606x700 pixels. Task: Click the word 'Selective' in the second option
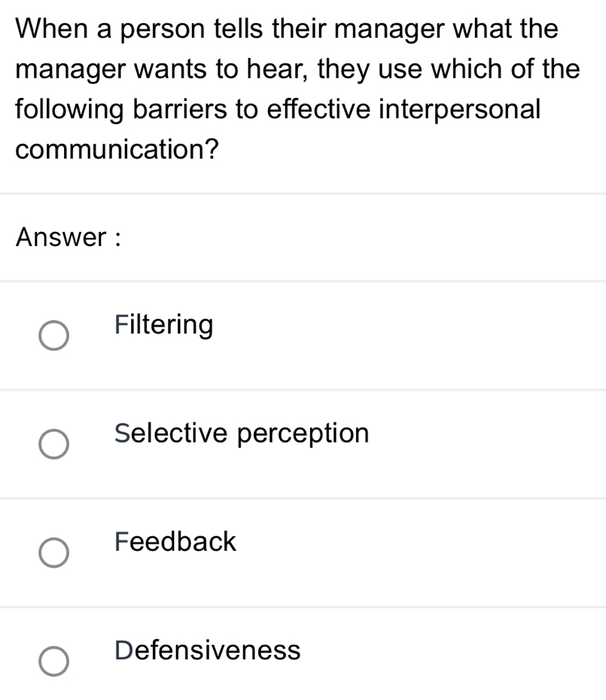[x=172, y=434]
